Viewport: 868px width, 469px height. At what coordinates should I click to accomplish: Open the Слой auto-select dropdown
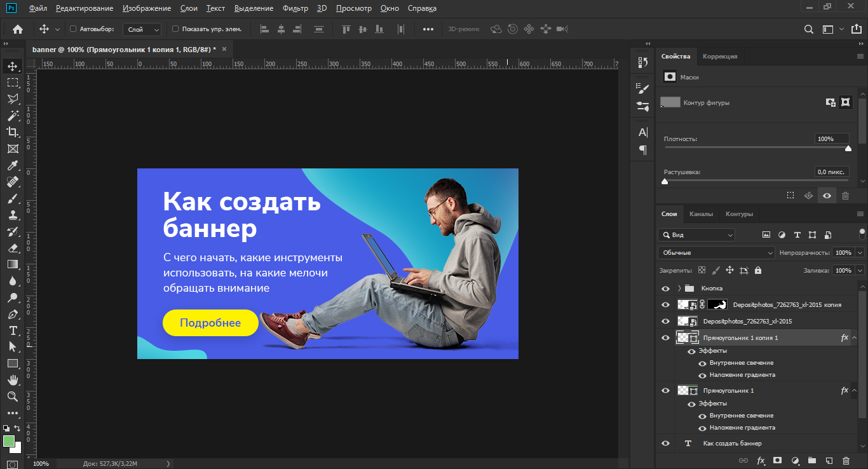[144, 29]
